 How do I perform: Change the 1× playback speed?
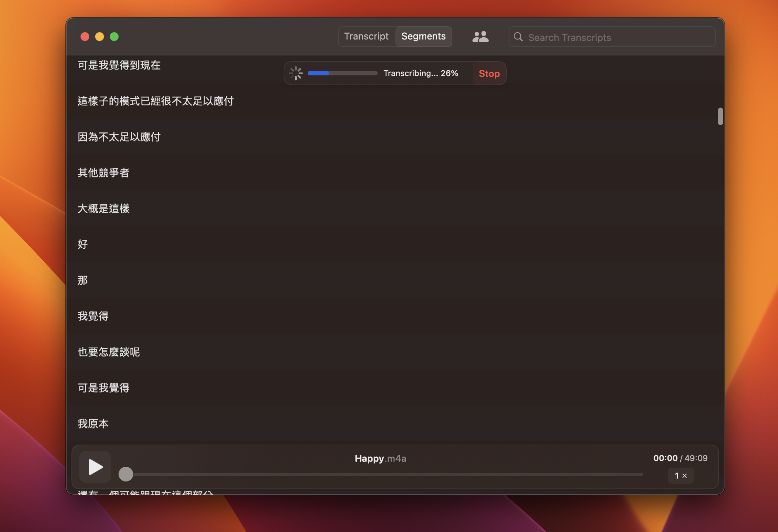point(681,476)
